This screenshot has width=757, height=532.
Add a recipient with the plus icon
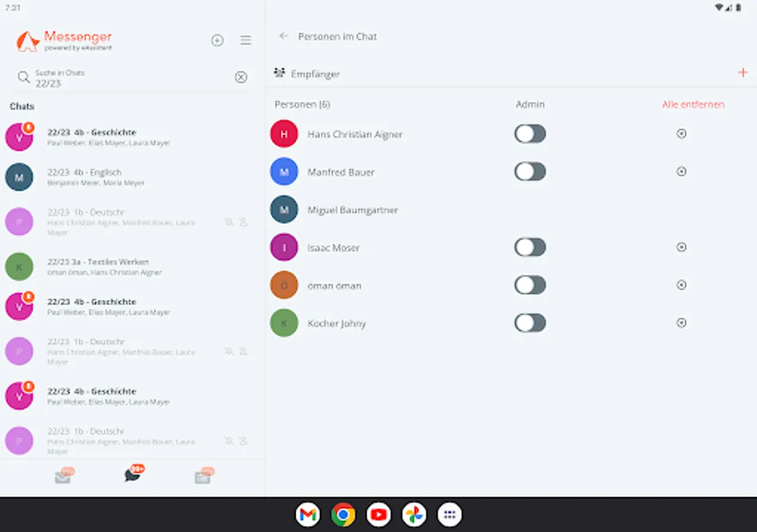pos(743,73)
